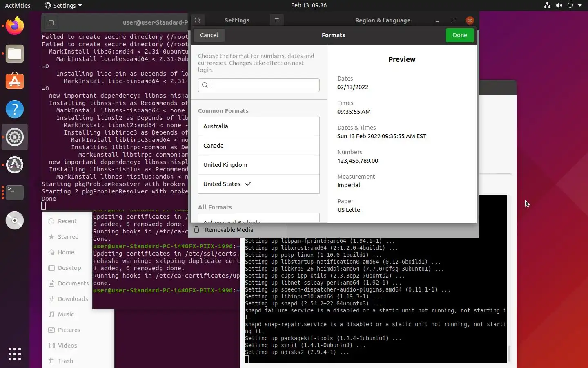Open the network icon in top bar

(x=547, y=5)
